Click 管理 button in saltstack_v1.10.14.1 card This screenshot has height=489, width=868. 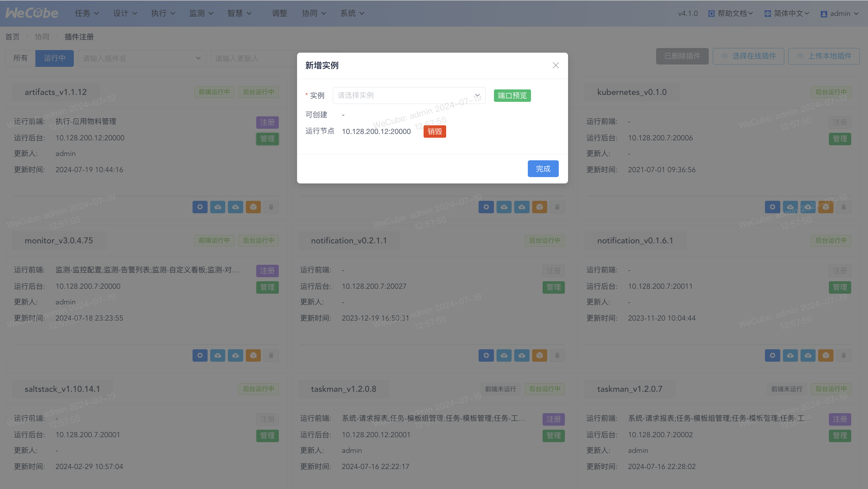point(267,436)
